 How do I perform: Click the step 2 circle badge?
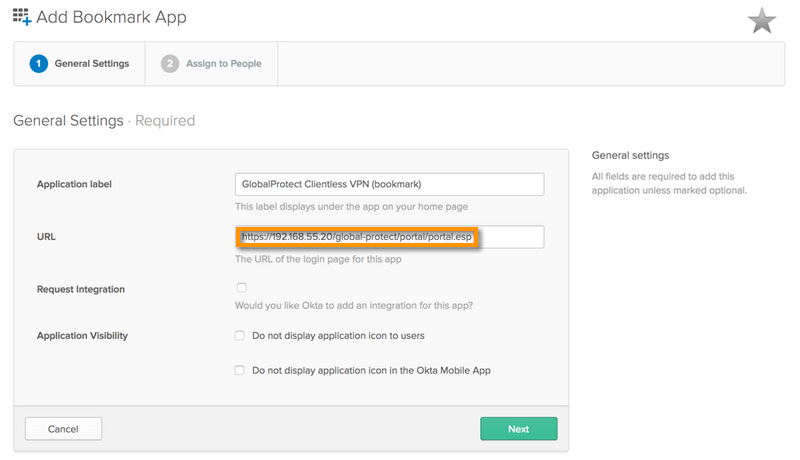click(x=170, y=64)
